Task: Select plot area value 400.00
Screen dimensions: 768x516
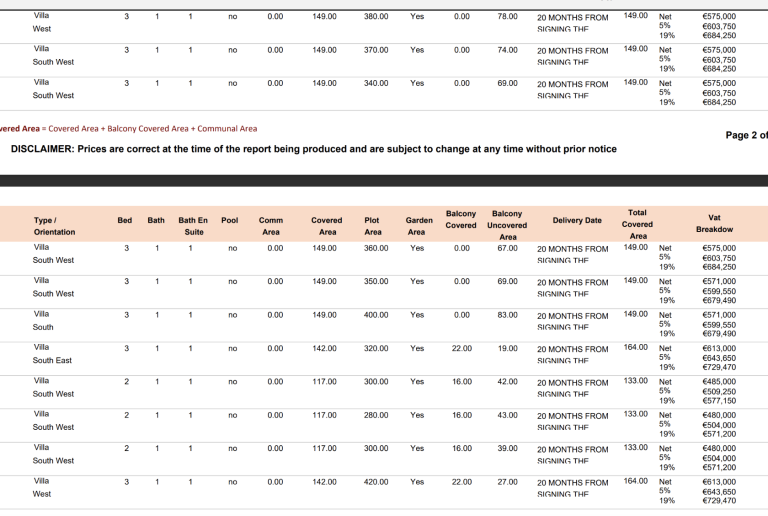Action: (376, 315)
